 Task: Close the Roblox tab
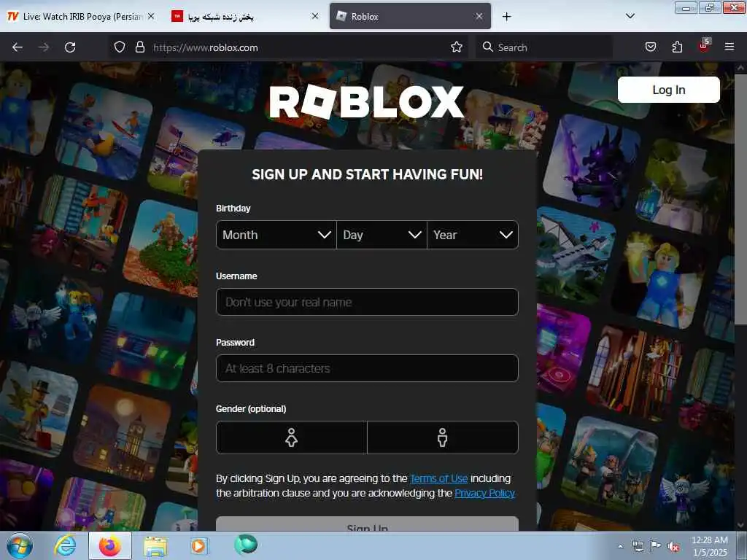pyautogui.click(x=479, y=16)
